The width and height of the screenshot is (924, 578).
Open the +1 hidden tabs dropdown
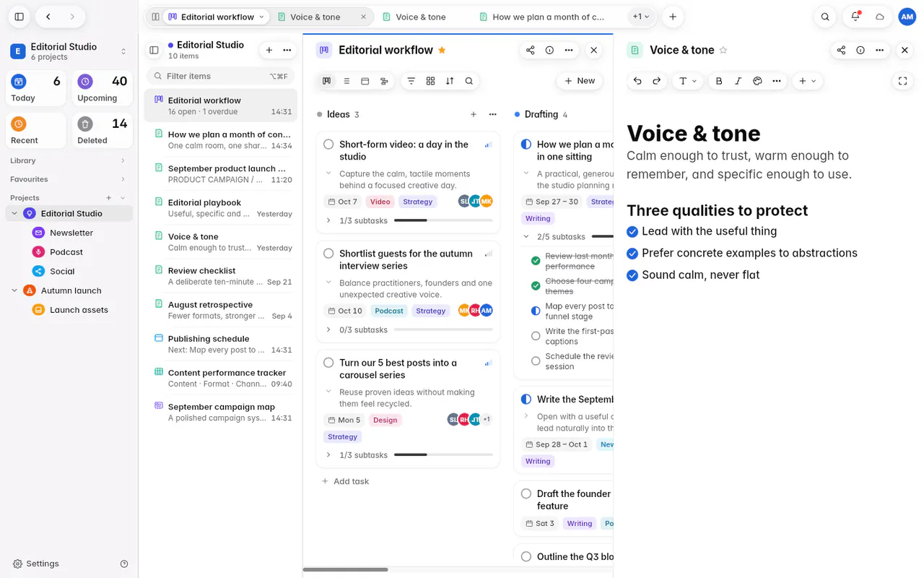[x=641, y=17]
